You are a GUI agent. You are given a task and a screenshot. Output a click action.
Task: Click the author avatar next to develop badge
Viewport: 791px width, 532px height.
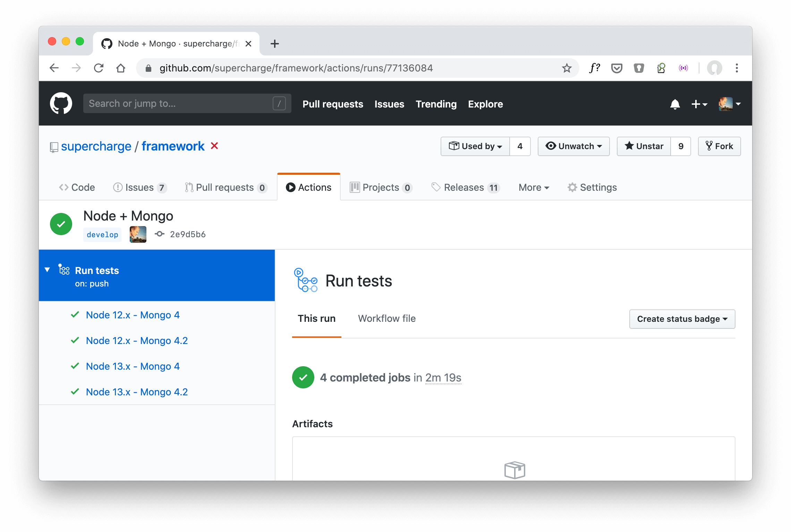[x=137, y=234]
